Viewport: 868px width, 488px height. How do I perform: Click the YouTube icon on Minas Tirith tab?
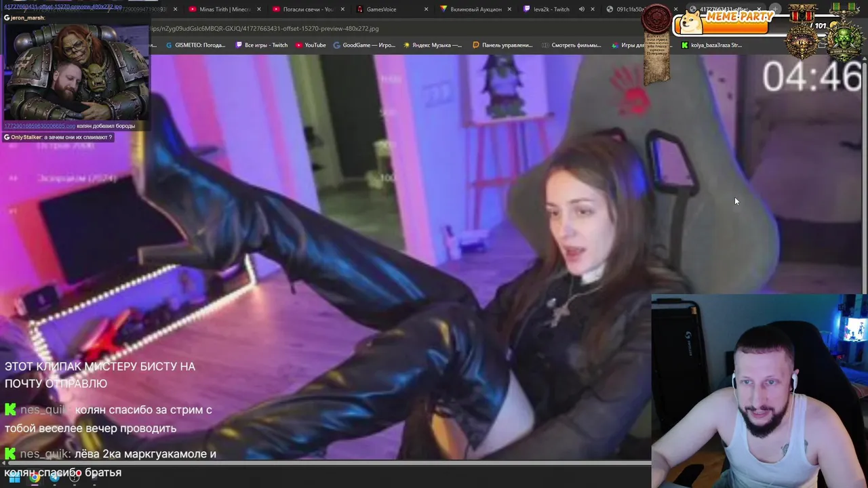tap(193, 9)
